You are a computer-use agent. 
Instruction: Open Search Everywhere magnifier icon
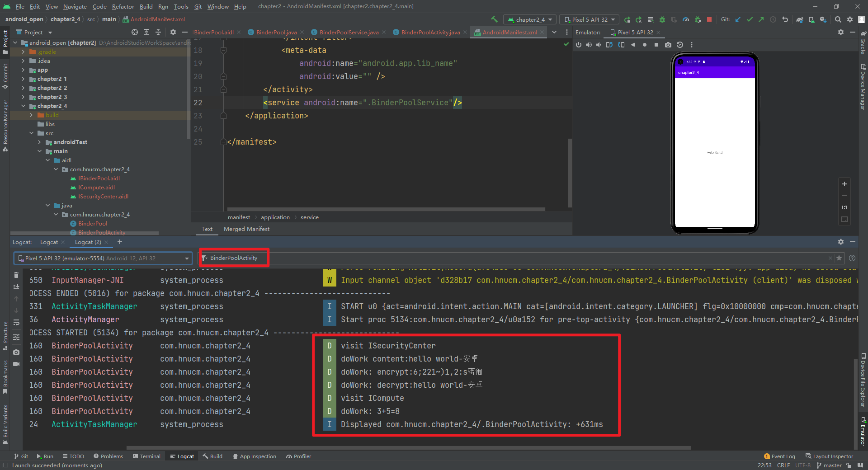[838, 19]
